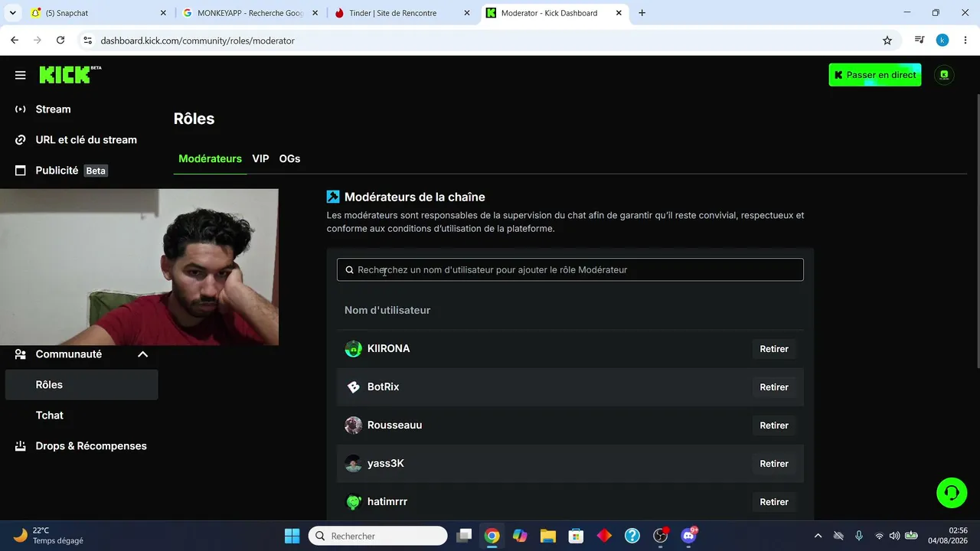Open the Windows Start menu

(292, 536)
